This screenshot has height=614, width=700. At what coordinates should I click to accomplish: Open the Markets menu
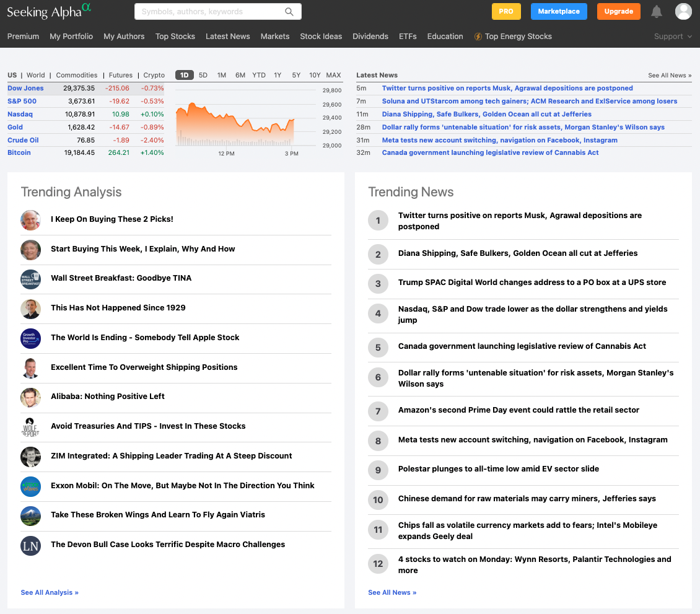pyautogui.click(x=275, y=37)
